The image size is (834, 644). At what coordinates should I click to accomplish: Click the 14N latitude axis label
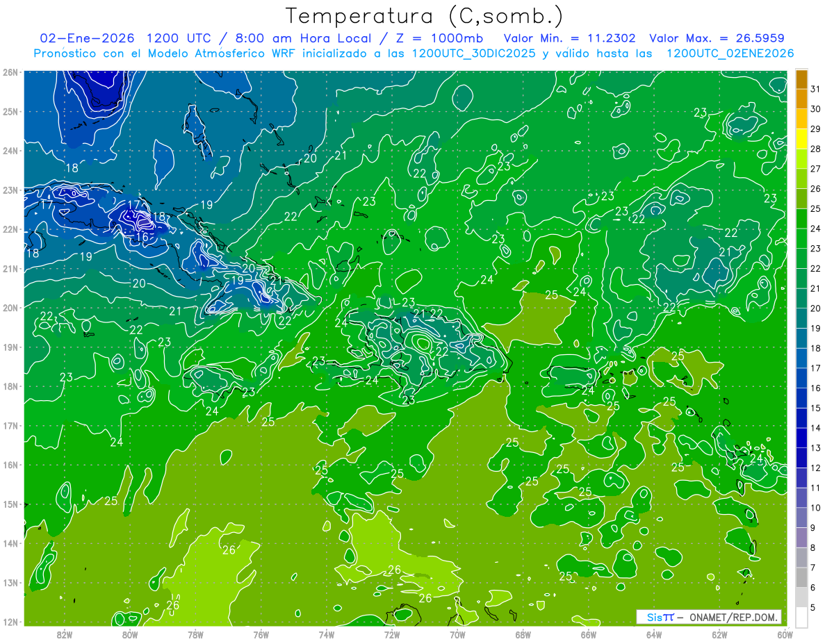(x=10, y=543)
